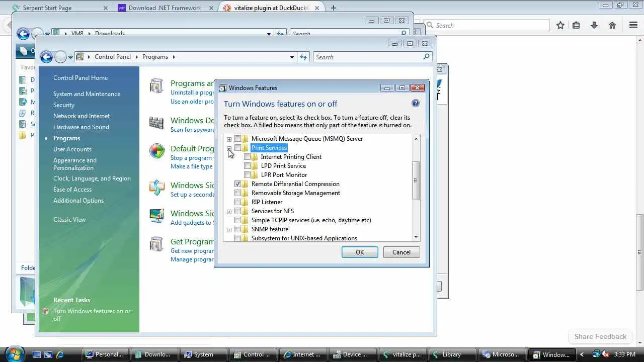Click Switch between windows quick launch icon
Screen dimensions: 644x362
[x=48, y=354]
